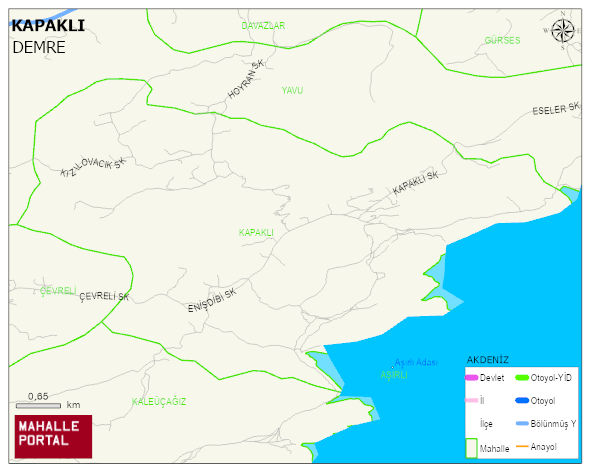Click the Otoyol blue legend swatch

point(522,400)
